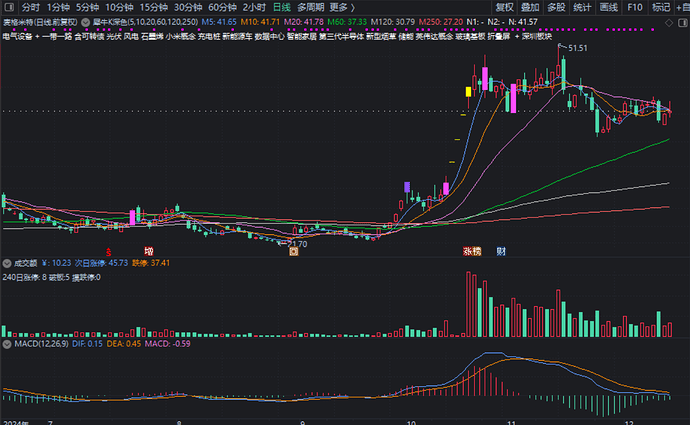Expand the 更多 periods dropdown
Image resolution: width=690 pixels, height=425 pixels.
point(342,6)
